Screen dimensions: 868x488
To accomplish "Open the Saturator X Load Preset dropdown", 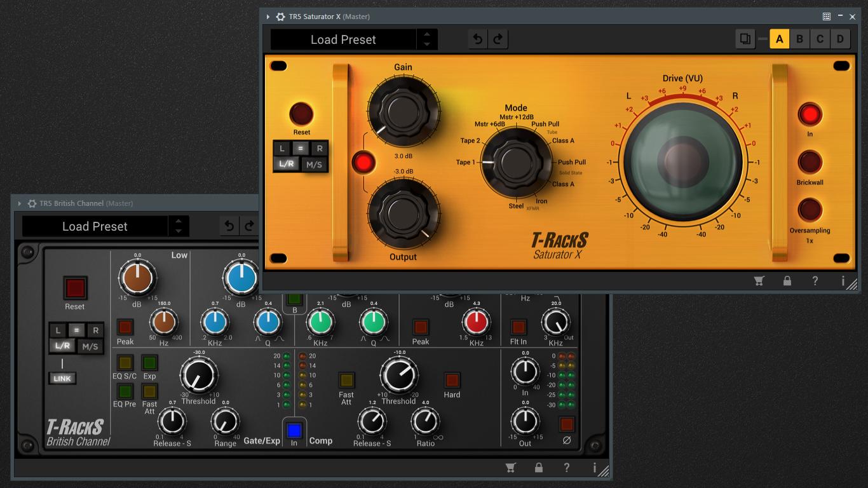I will pos(343,39).
